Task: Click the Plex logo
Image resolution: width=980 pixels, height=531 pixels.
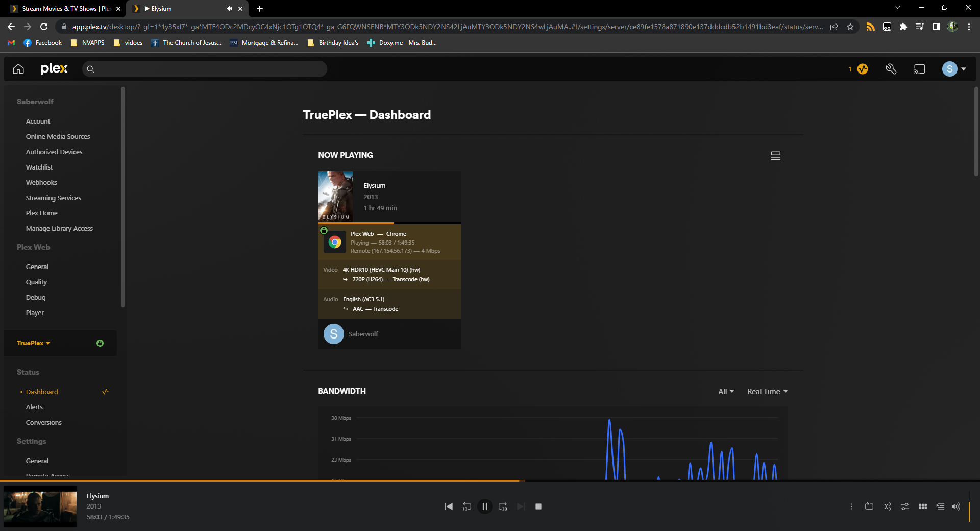Action: coord(54,69)
